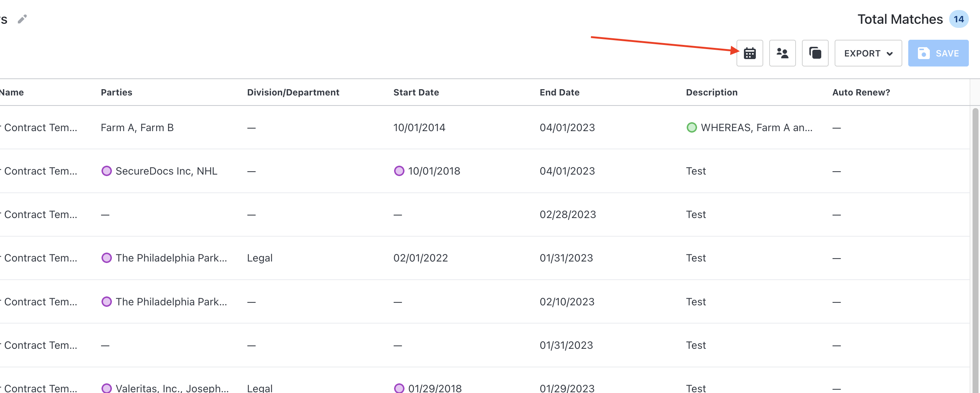Select the 02/01/2022 start date cell
The height and width of the screenshot is (393, 980).
[x=420, y=258]
